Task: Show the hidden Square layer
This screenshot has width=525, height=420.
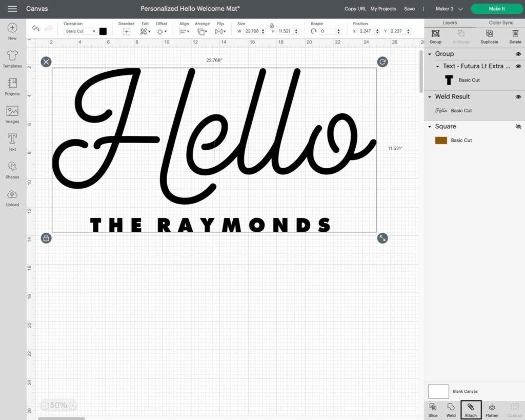Action: 518,126
